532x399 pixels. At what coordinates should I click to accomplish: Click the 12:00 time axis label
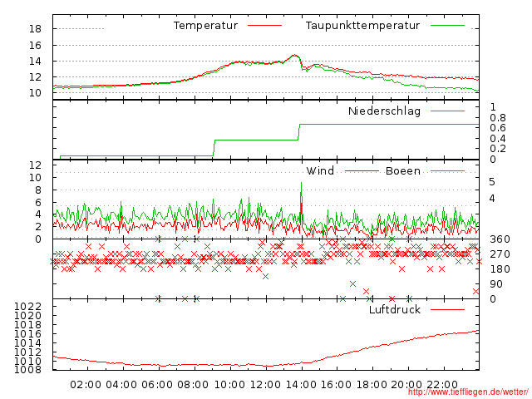[x=265, y=385]
